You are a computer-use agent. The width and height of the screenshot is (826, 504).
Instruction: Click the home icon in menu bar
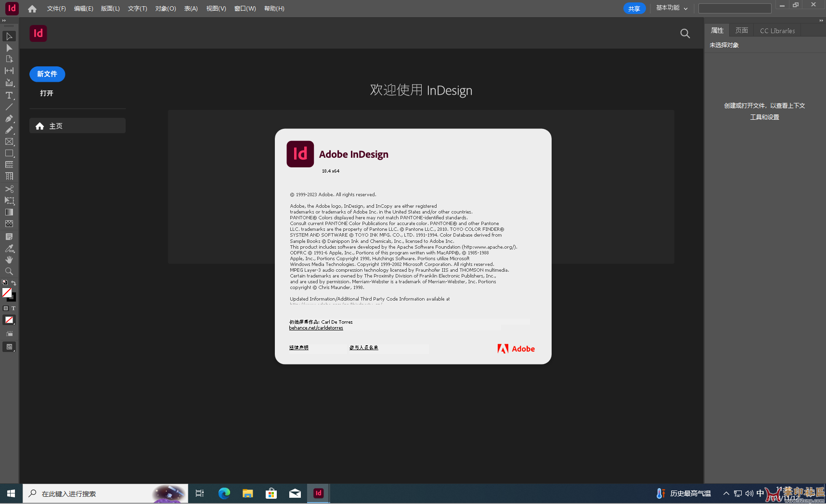[32, 9]
